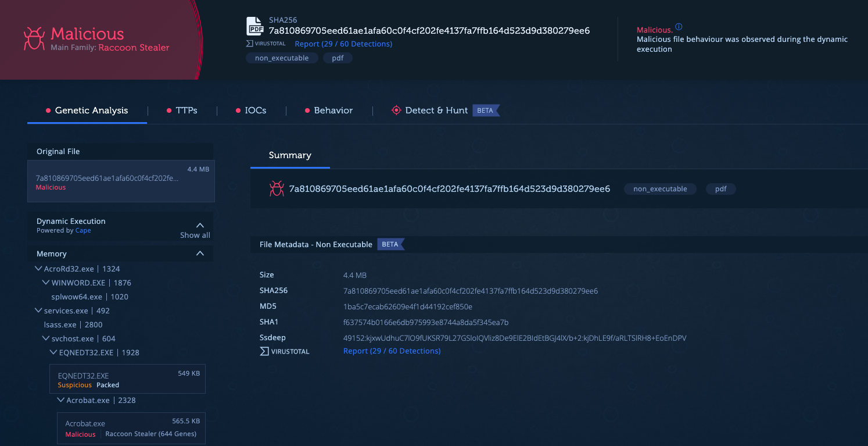
Task: Collapse the services.exe process node
Action: point(38,311)
